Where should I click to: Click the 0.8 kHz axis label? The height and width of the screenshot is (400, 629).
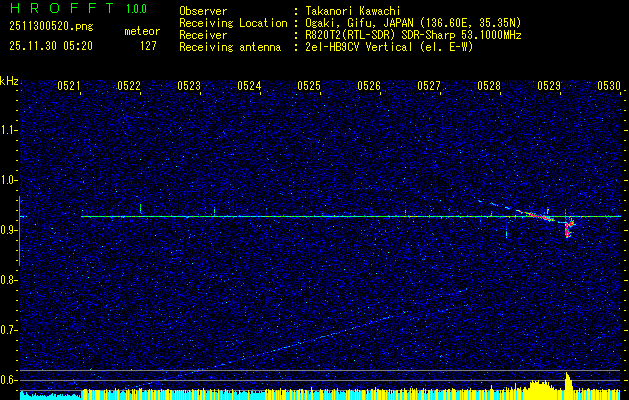9,280
